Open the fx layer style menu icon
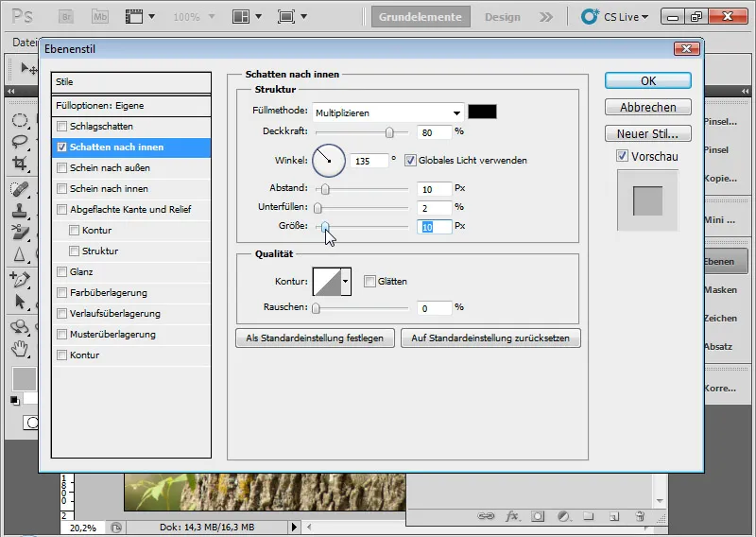 tap(512, 516)
